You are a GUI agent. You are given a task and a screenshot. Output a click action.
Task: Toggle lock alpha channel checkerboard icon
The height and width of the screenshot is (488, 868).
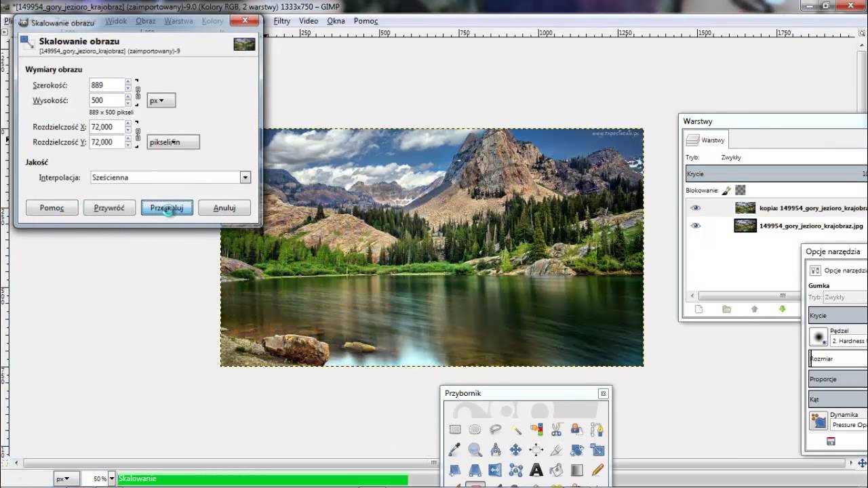click(741, 190)
